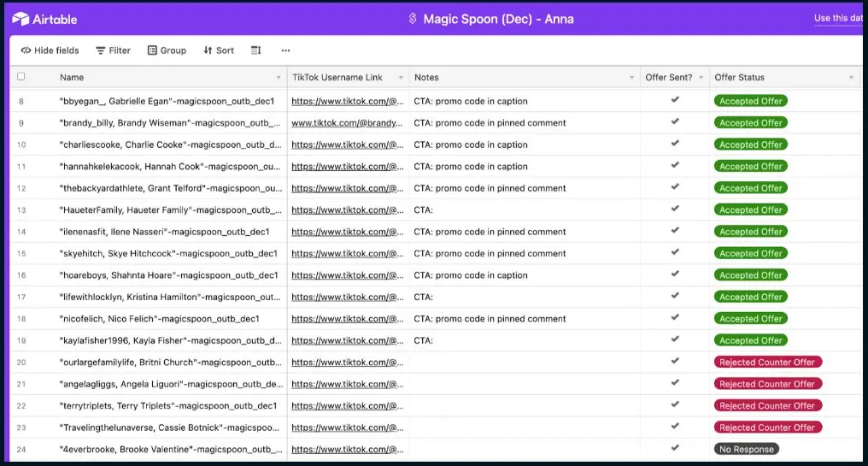Click the Airtable logo icon
The height and width of the screenshot is (466, 868).
[x=21, y=19]
